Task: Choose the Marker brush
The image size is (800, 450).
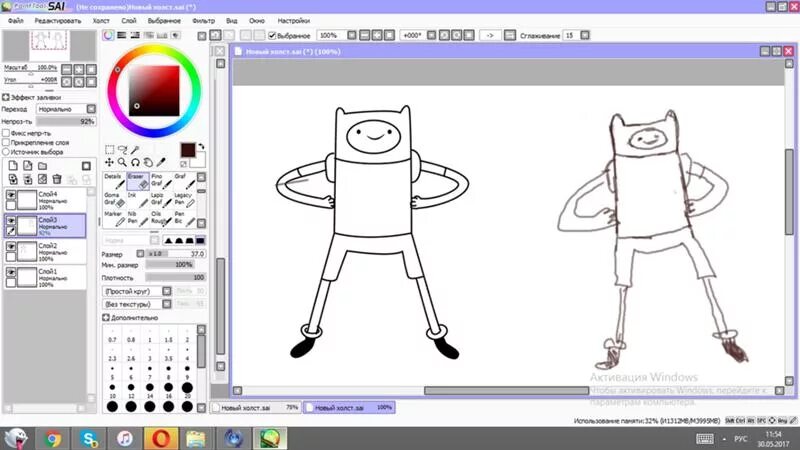Action: tap(114, 218)
